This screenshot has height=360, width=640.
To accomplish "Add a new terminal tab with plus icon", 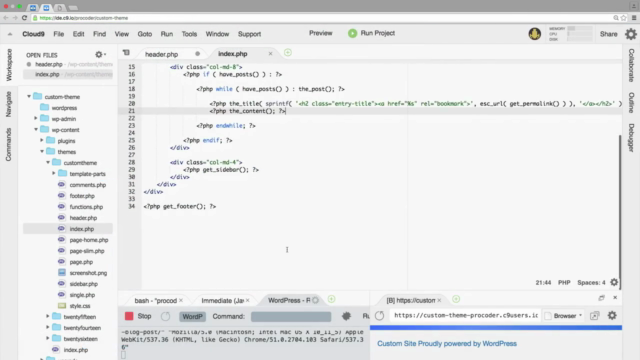I will 331,300.
